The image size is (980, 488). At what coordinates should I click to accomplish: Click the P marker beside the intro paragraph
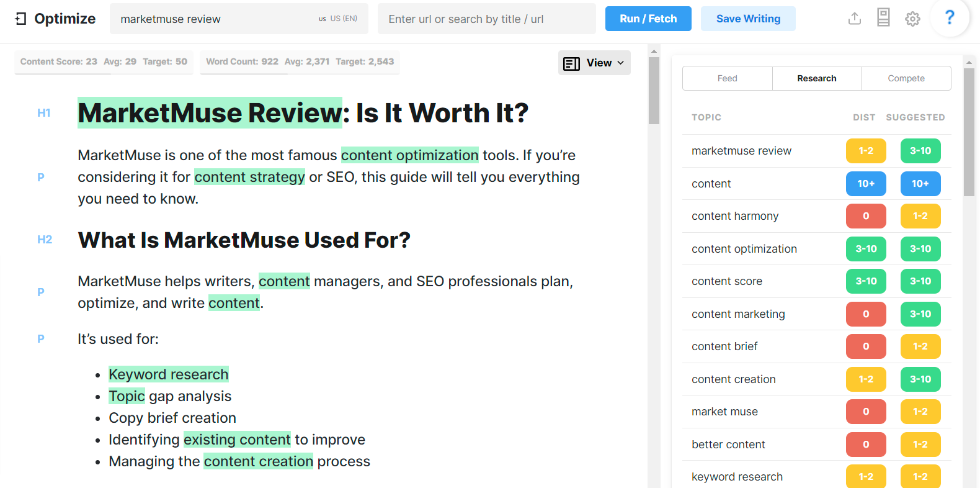tap(41, 177)
